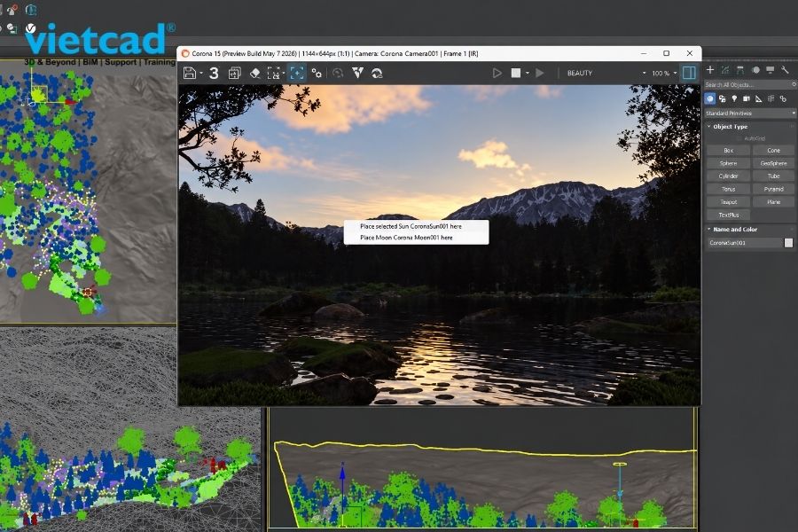
Task: Click the highlighted pick-position crosshair icon
Action: pyautogui.click(x=297, y=74)
